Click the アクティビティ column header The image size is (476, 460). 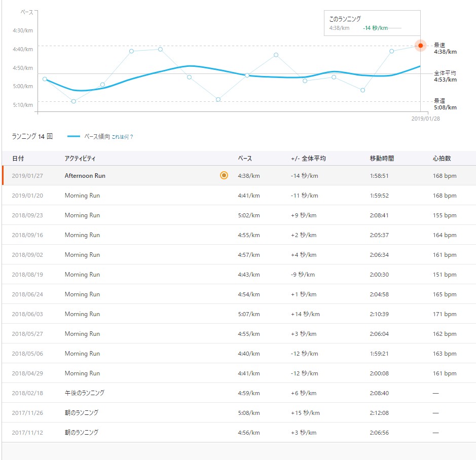coord(80,159)
